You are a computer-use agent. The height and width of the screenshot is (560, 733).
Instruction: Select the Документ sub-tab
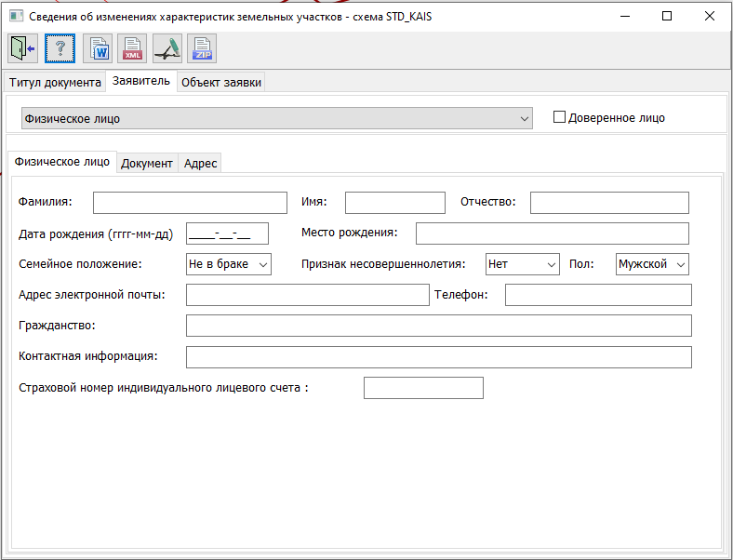click(x=147, y=163)
